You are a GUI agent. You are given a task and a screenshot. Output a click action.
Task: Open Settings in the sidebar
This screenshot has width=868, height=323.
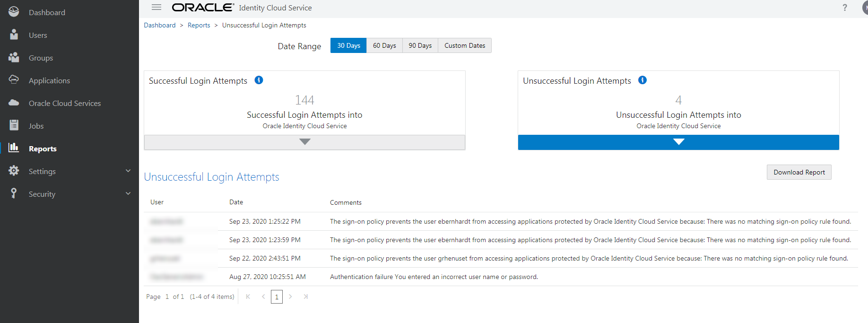(x=42, y=171)
